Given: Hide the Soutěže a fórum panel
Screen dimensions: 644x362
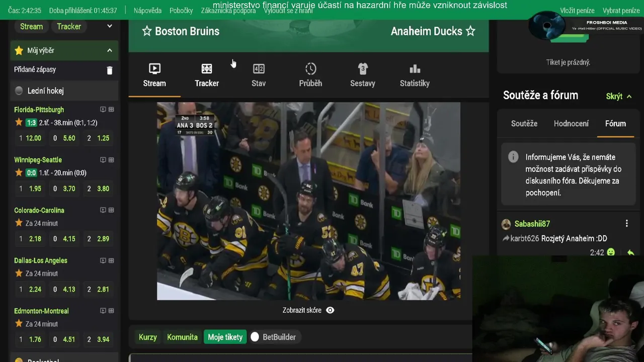Looking at the screenshot, I should 619,96.
